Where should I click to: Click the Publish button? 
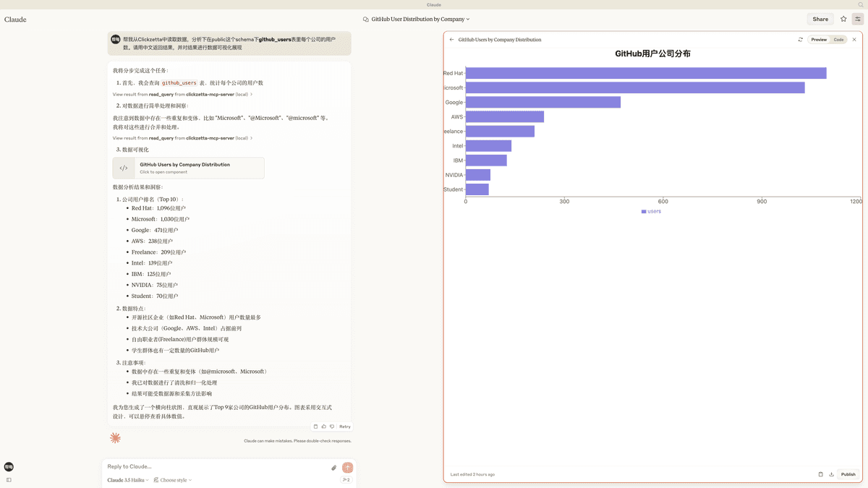click(x=848, y=474)
